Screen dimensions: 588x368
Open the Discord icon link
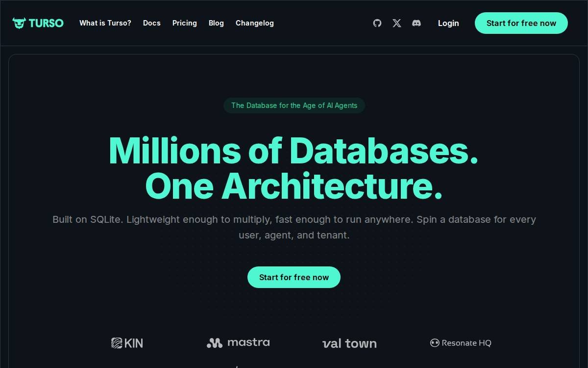pos(416,23)
